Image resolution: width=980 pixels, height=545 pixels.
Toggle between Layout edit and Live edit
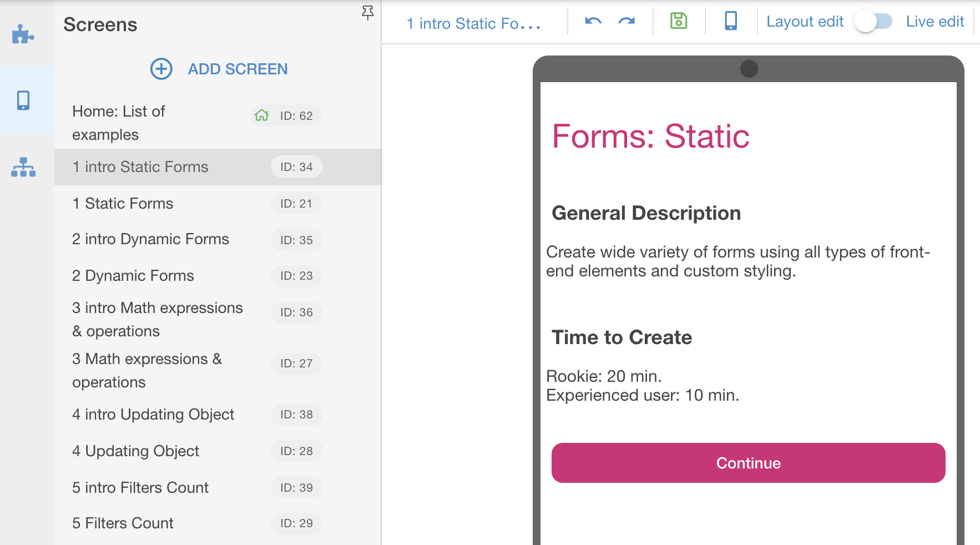click(873, 22)
